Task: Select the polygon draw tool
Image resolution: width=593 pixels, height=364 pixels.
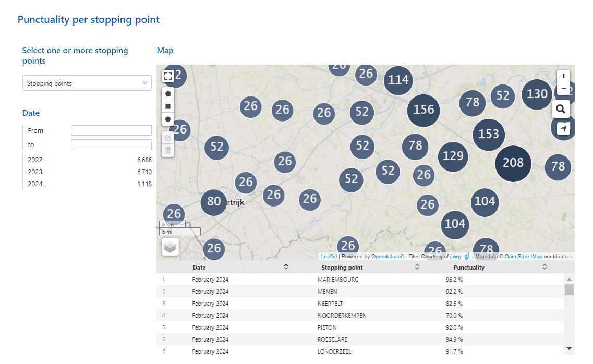Action: 168,93
